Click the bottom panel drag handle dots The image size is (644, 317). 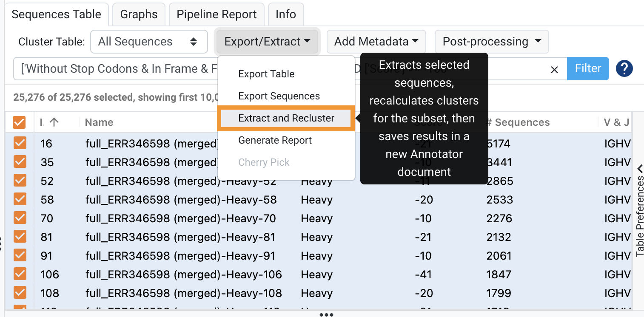(x=326, y=315)
